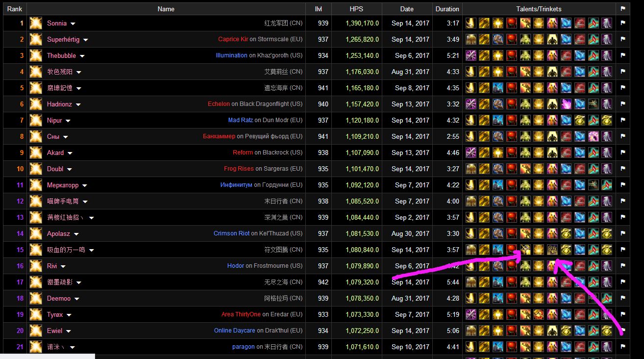The width and height of the screenshot is (644, 359).
Task: Sort by the HPS column header
Action: [x=356, y=9]
